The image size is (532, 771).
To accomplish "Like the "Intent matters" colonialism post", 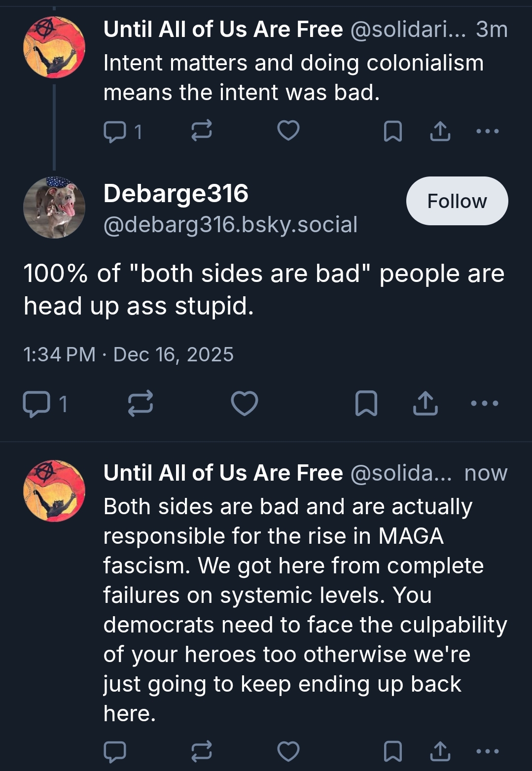I will (288, 131).
